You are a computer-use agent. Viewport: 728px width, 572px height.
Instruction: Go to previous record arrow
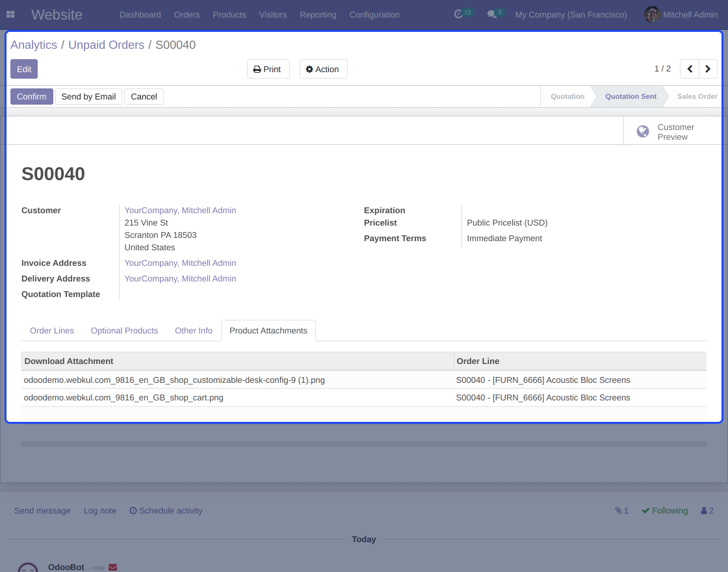pos(690,69)
